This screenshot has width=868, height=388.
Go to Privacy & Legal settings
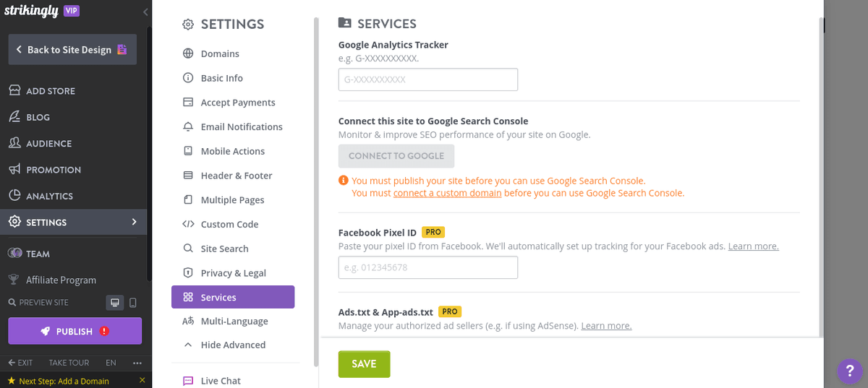233,273
